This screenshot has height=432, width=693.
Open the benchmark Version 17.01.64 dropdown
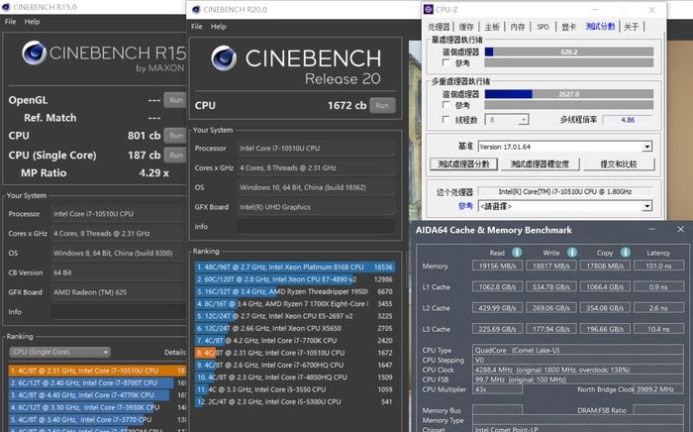tap(646, 146)
